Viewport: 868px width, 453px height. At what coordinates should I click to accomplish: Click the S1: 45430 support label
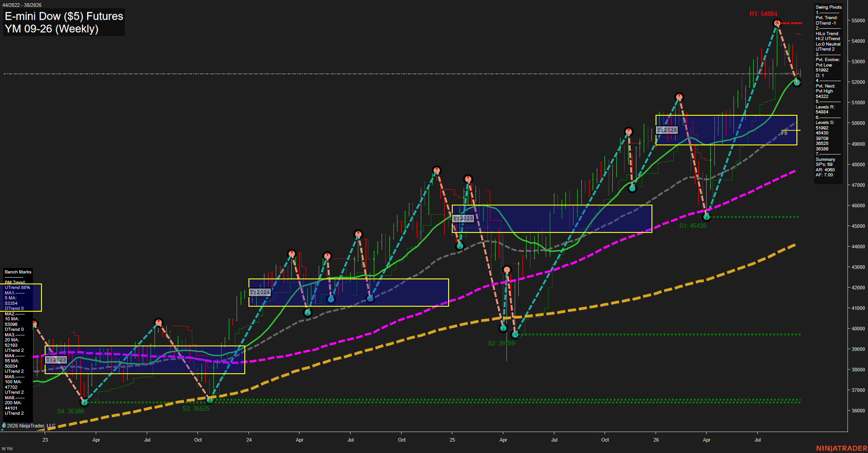(x=692, y=226)
